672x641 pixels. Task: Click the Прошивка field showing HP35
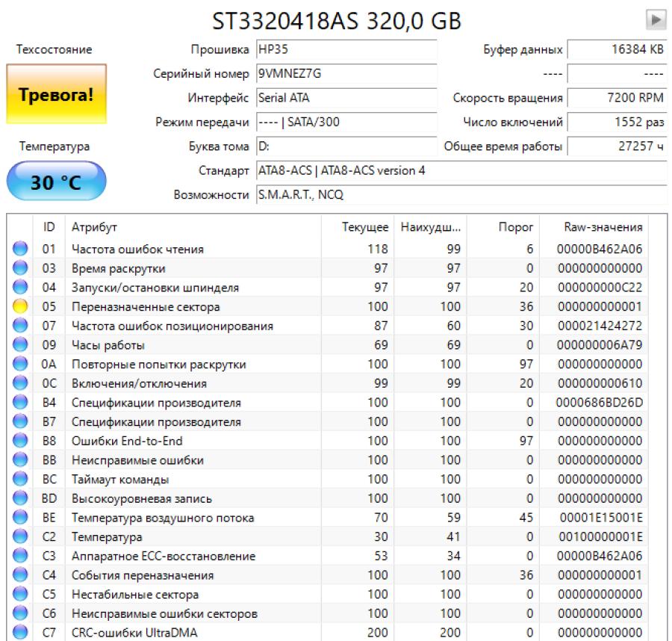click(x=346, y=50)
